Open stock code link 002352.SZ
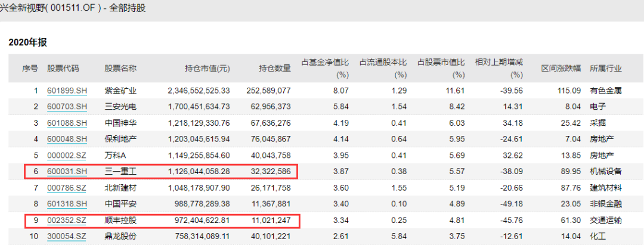The height and width of the screenshot is (248, 644). [67, 221]
